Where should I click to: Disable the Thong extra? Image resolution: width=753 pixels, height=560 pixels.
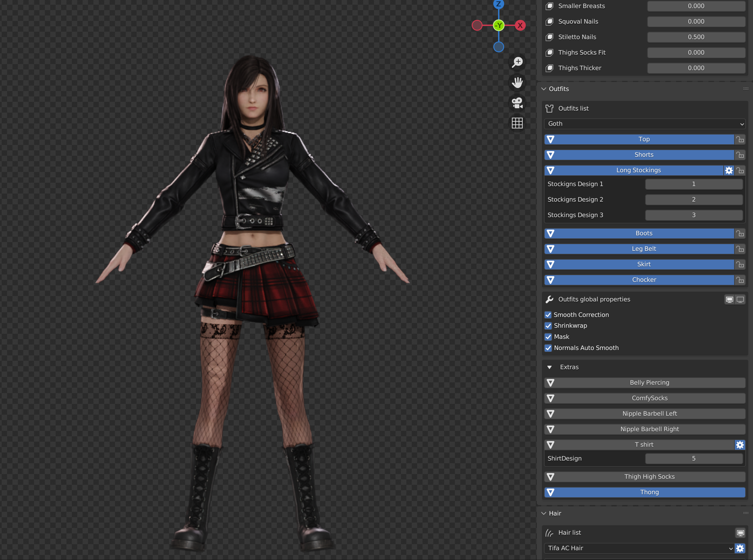pos(644,492)
